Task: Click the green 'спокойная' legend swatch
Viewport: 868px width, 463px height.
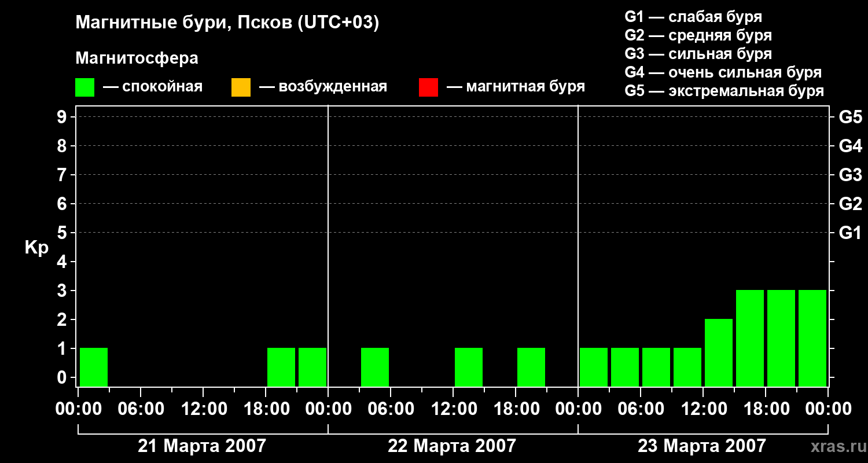Action: [x=85, y=87]
